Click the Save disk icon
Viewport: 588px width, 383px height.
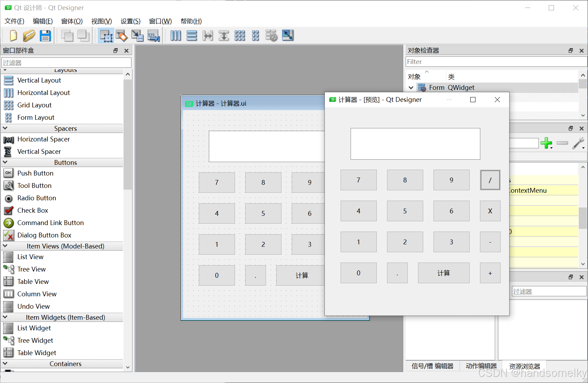pos(45,35)
